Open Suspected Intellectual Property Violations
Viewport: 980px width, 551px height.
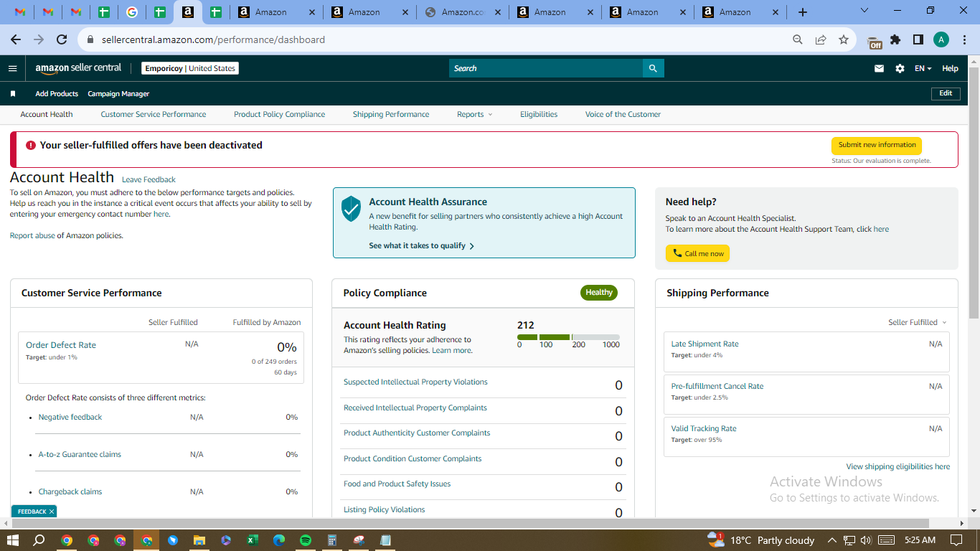pyautogui.click(x=415, y=382)
